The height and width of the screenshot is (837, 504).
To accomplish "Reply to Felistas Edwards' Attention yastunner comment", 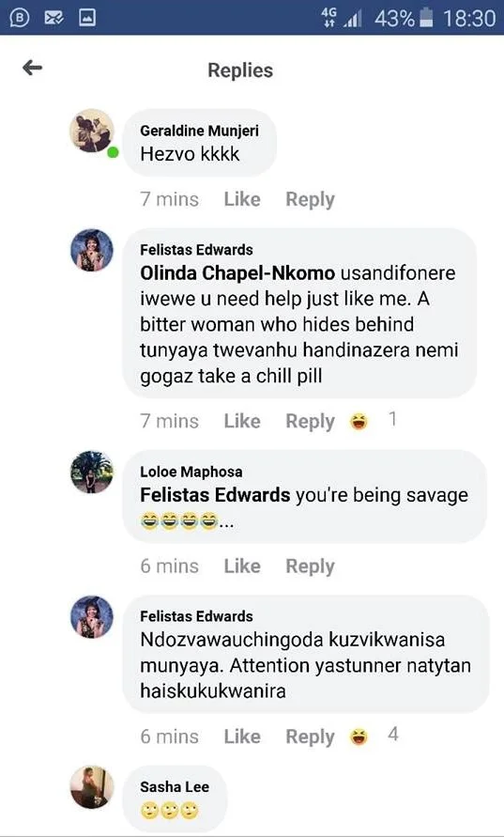I will (310, 737).
